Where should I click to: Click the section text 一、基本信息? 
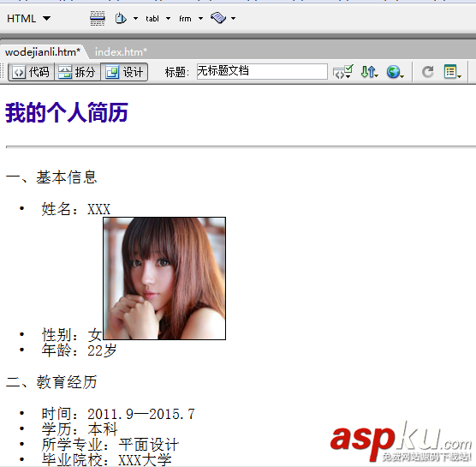coord(51,177)
